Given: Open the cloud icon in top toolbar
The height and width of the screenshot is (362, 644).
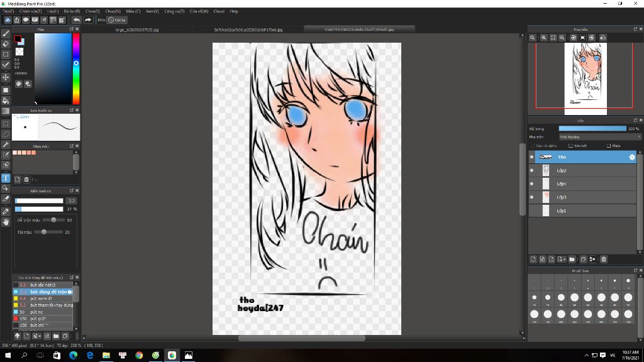Looking at the screenshot, I should pyautogui.click(x=8, y=19).
